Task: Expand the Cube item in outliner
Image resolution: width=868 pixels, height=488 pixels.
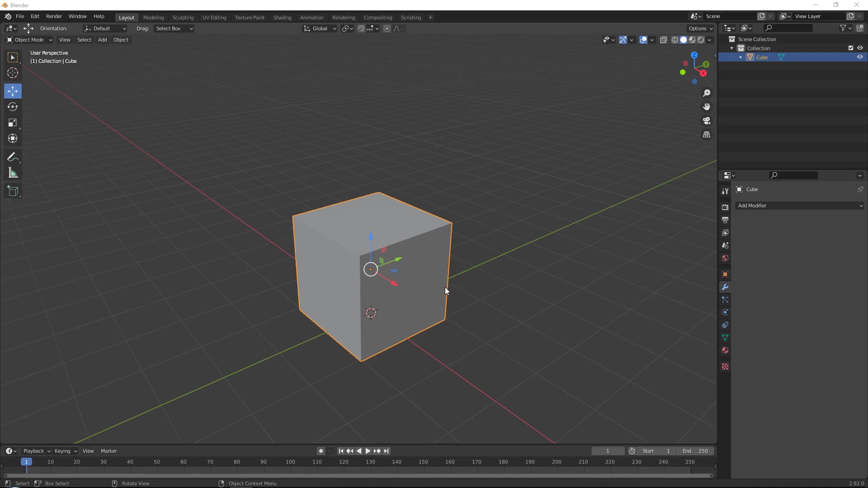Action: click(741, 57)
